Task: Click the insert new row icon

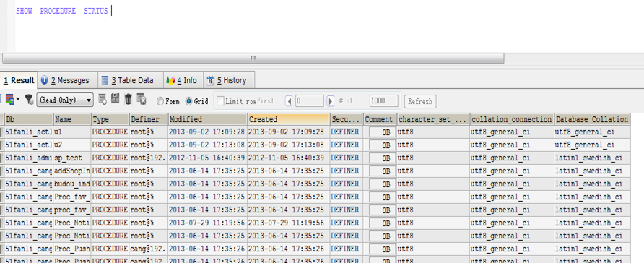Action: pos(103,99)
